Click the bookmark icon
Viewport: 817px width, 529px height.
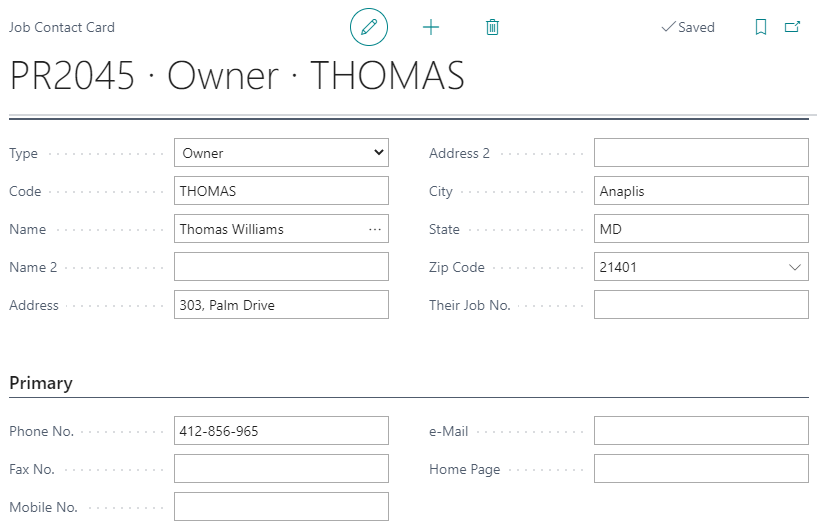(761, 27)
